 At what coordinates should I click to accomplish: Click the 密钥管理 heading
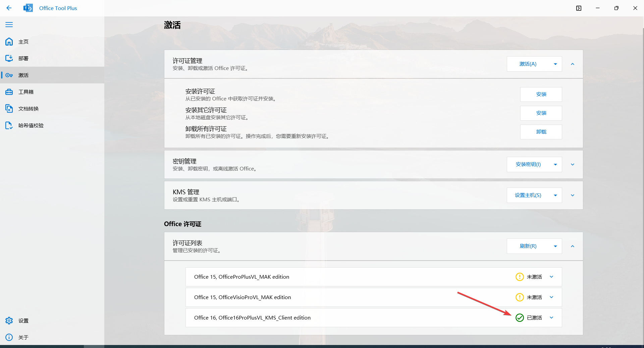pyautogui.click(x=184, y=161)
